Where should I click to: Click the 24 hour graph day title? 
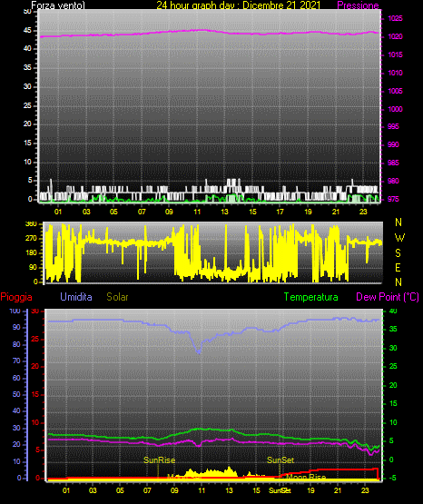point(239,5)
